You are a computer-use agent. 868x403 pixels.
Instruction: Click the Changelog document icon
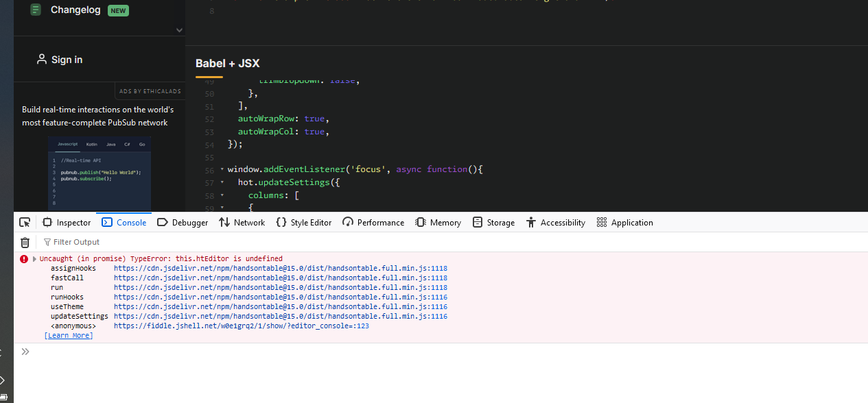tap(36, 10)
